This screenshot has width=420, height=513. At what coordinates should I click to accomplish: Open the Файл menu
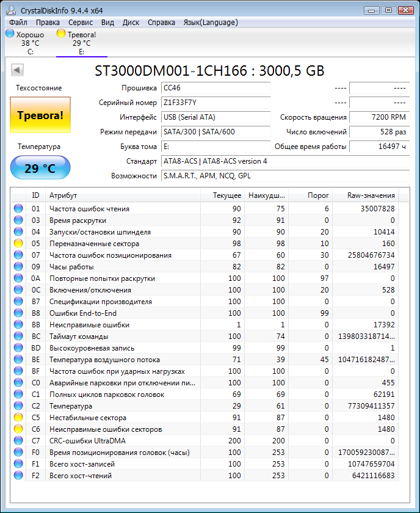point(18,23)
